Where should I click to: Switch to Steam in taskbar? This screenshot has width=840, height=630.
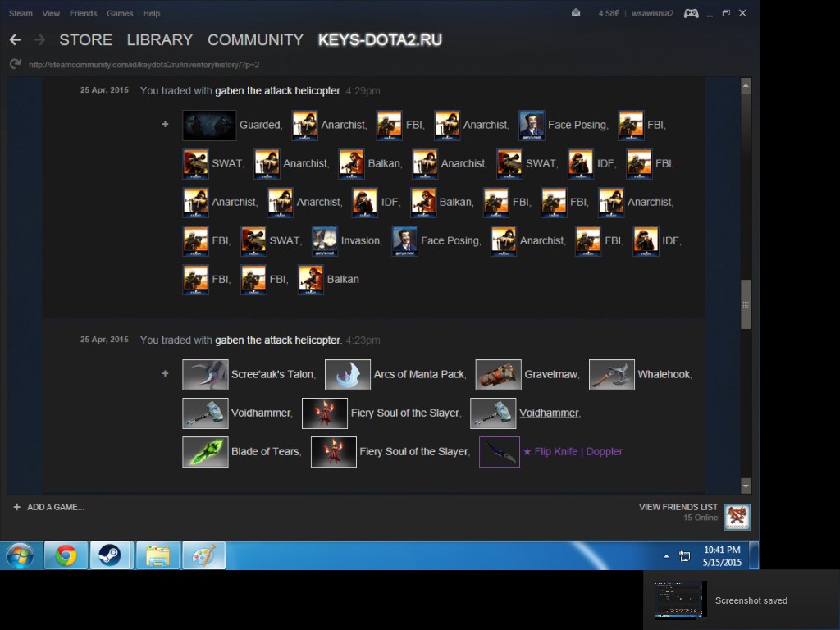point(109,555)
